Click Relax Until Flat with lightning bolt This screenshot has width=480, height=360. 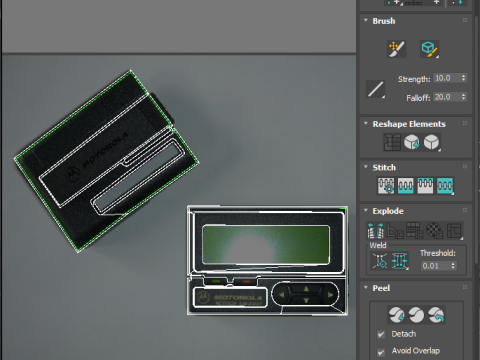point(412,142)
